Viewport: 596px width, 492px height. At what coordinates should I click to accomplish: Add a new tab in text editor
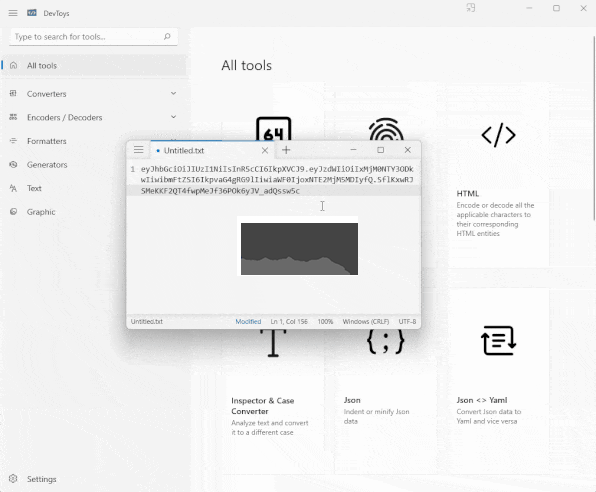[x=286, y=150]
